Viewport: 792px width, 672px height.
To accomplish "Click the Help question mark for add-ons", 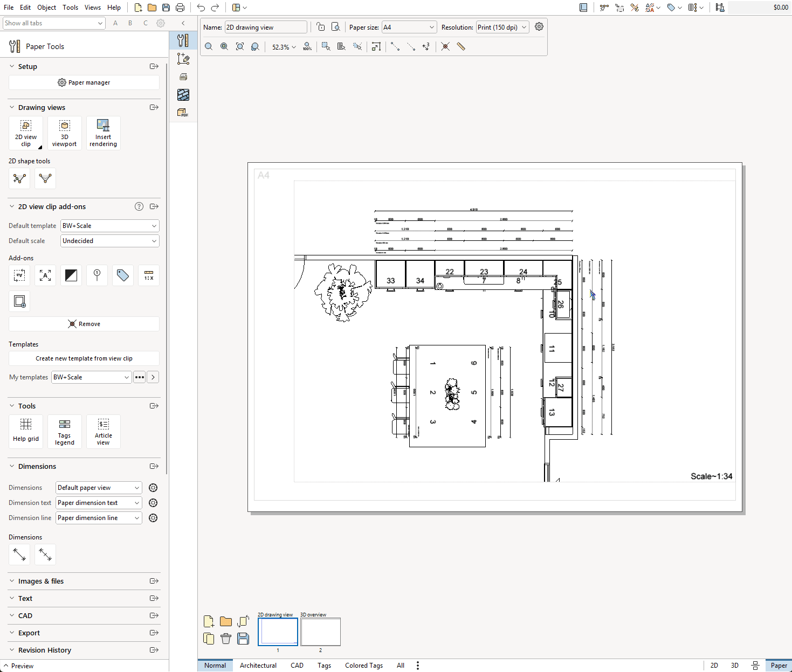I will (139, 206).
